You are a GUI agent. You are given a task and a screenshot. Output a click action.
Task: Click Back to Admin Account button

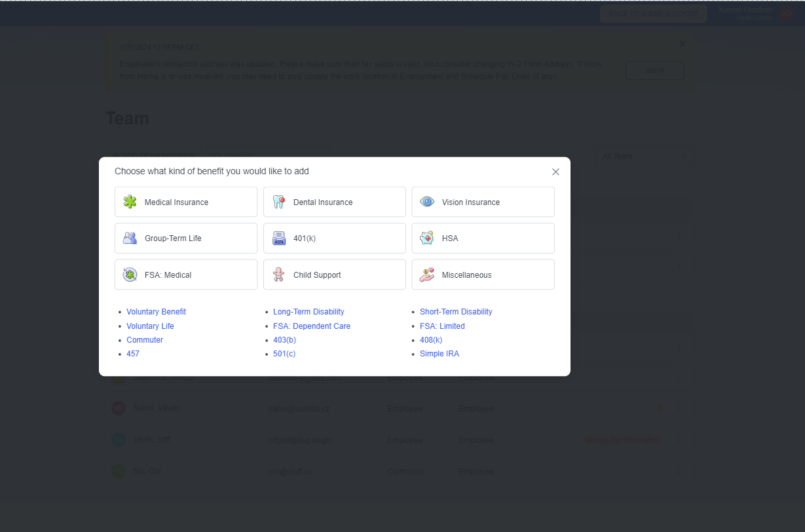pyautogui.click(x=653, y=14)
